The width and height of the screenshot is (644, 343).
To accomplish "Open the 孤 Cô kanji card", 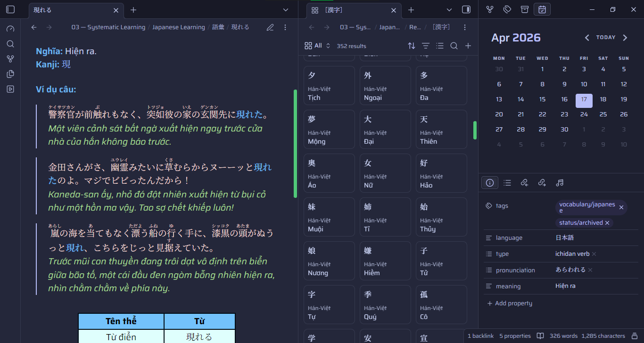I will tap(441, 305).
